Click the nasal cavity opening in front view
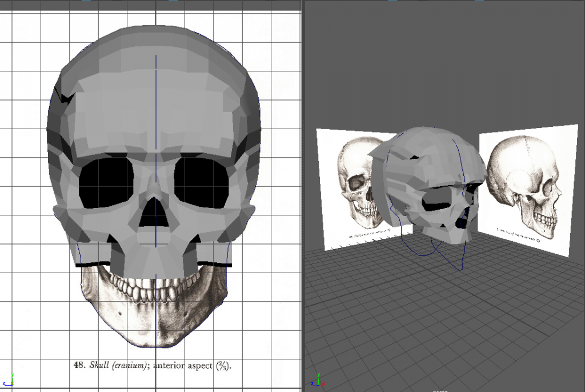This screenshot has height=392, width=585. click(153, 213)
